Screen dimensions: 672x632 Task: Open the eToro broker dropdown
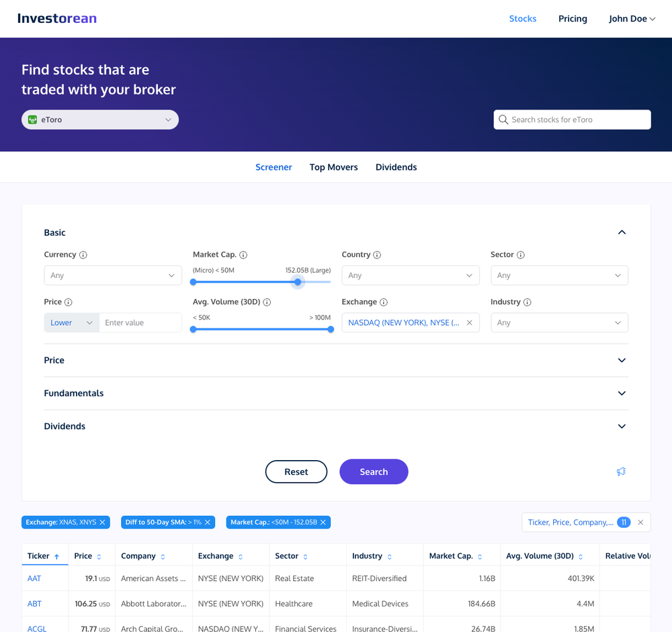[100, 120]
